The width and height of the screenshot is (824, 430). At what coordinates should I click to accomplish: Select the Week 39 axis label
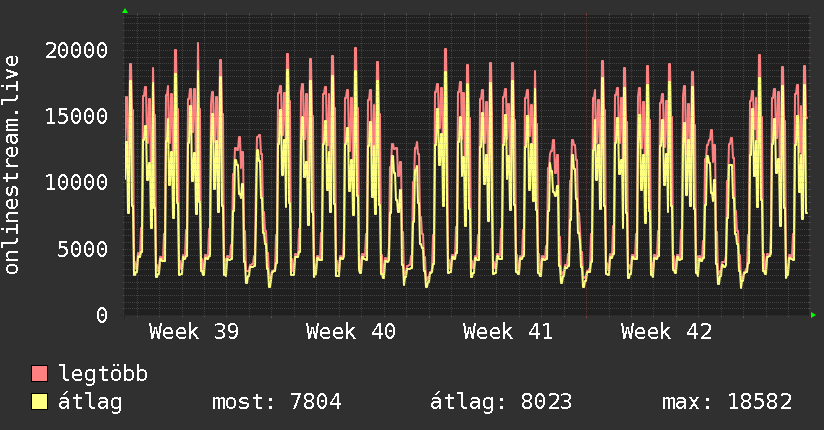coord(194,331)
